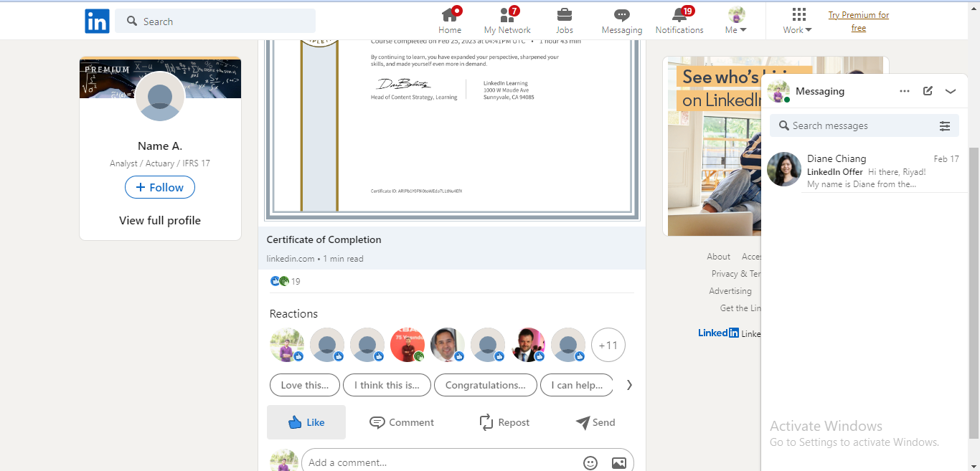
Task: Open the Messaging panel more options icon
Action: click(x=905, y=91)
